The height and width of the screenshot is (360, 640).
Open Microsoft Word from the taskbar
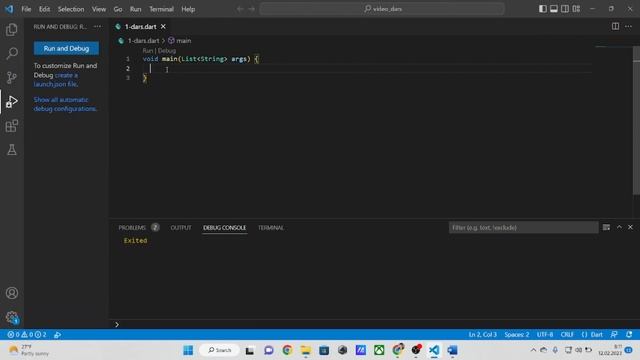click(x=452, y=350)
